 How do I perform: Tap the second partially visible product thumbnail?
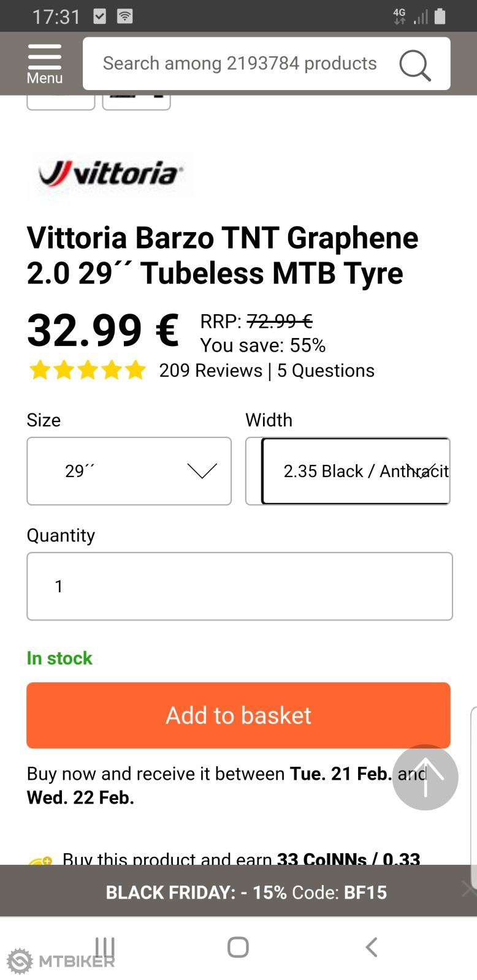pos(136,102)
